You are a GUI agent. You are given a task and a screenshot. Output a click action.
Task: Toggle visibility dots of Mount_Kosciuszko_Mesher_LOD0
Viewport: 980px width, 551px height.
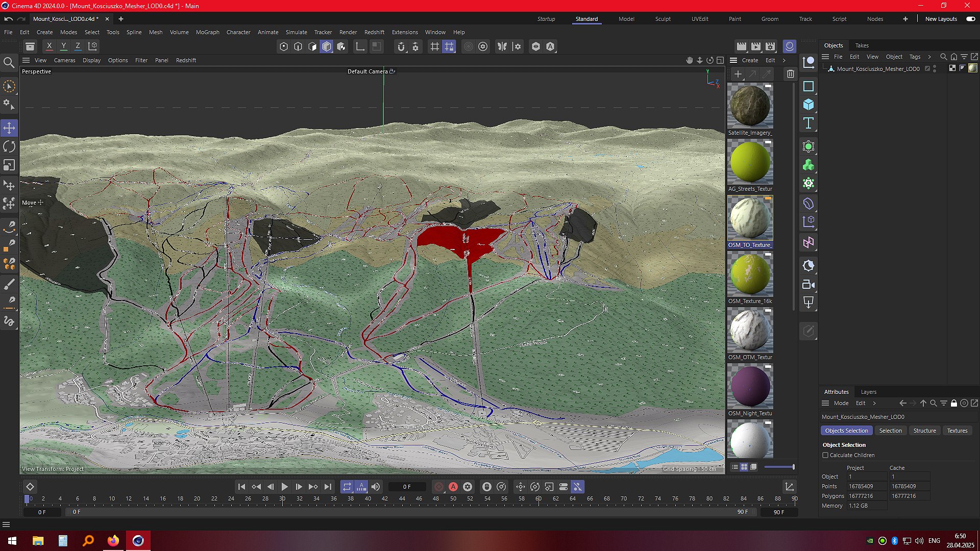[935, 68]
